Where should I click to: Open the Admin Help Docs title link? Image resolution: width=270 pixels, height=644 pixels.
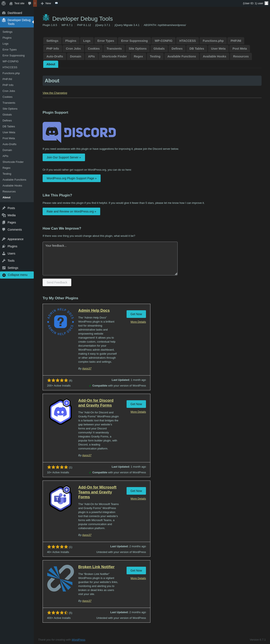point(94,310)
